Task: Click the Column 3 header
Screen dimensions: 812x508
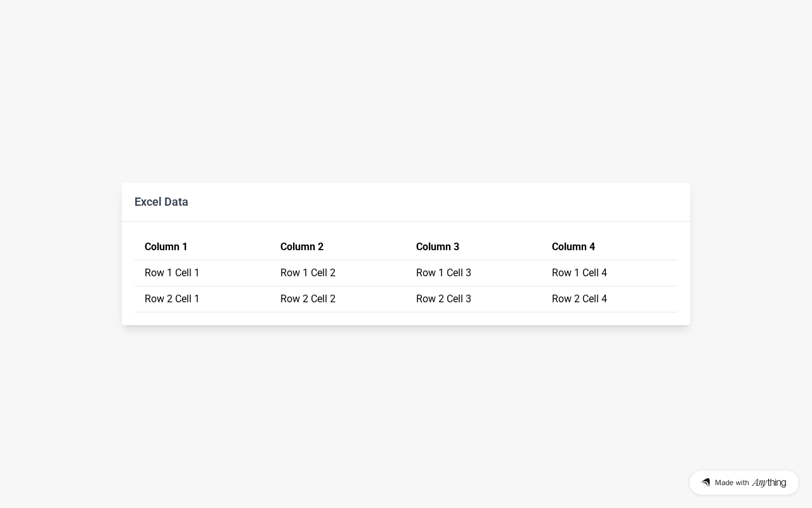Action: point(438,247)
